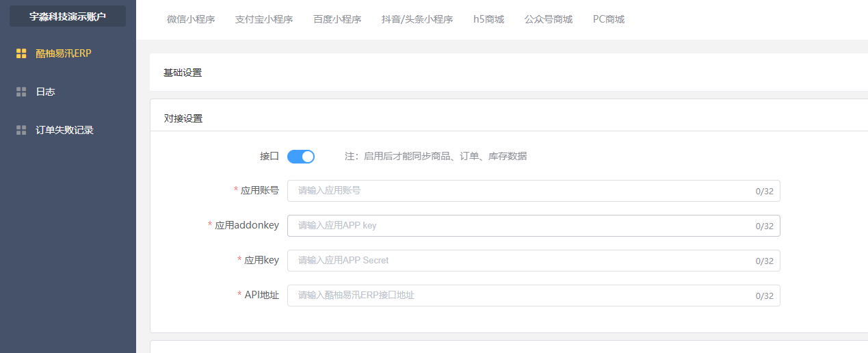This screenshot has width=868, height=353.
Task: Click the 应用key field label
Action: coord(261,260)
